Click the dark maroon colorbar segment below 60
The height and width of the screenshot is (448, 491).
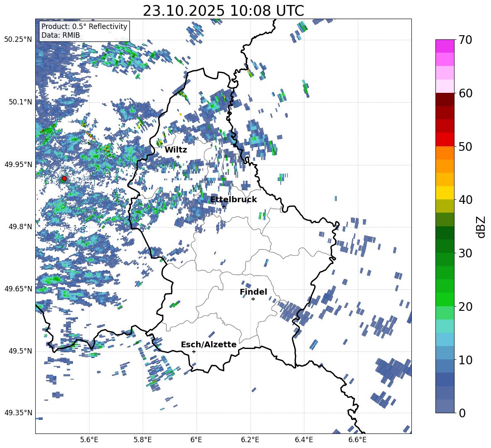point(445,99)
